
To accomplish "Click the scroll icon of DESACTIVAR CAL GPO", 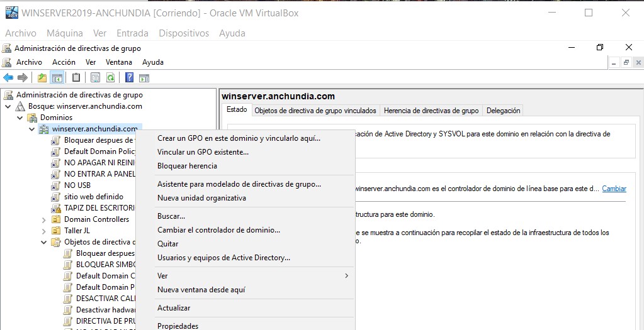I will click(68, 299).
